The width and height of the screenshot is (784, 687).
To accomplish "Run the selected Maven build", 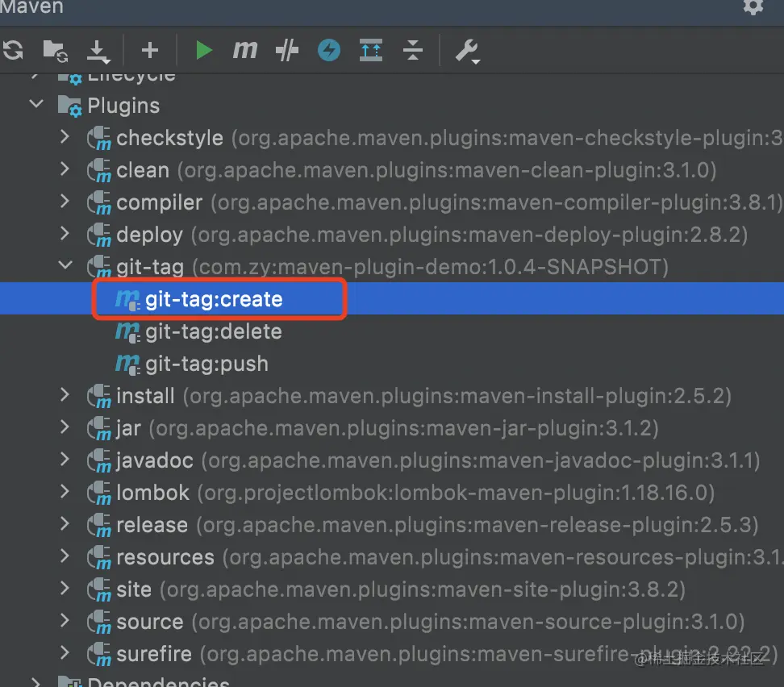I will click(203, 50).
